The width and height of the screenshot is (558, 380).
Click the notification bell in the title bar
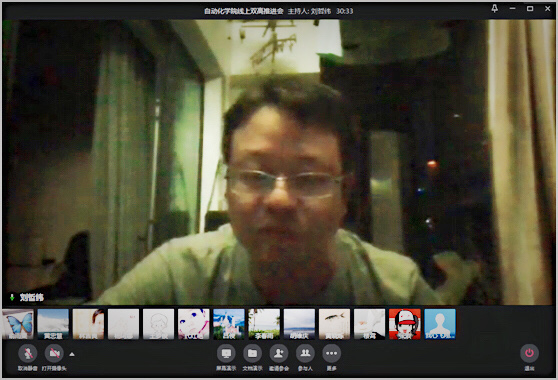495,9
